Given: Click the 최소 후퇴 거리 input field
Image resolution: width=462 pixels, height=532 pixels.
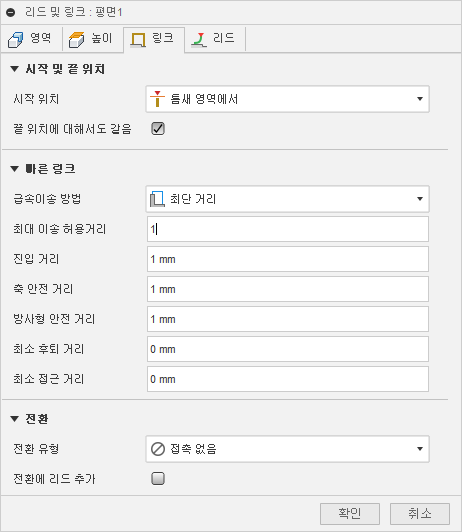Looking at the screenshot, I should point(288,349).
